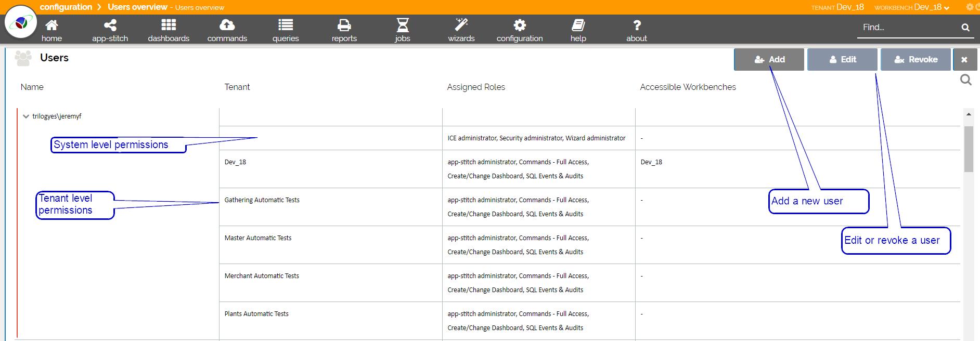Click the Edit user button
The image size is (980, 341).
(842, 59)
